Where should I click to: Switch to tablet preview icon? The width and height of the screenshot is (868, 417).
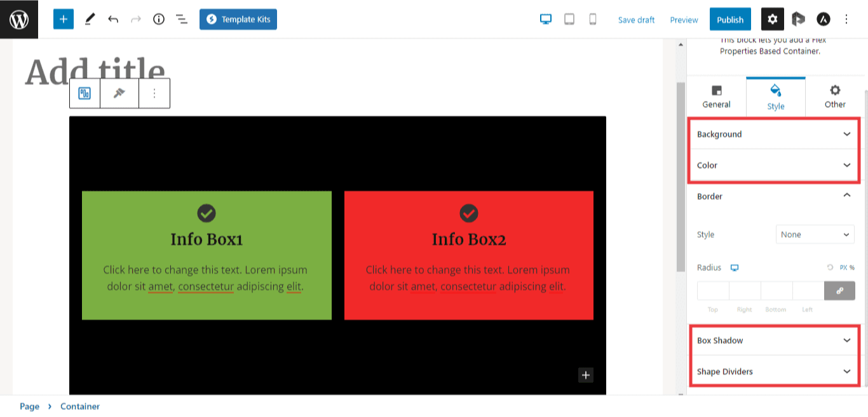[x=569, y=20]
